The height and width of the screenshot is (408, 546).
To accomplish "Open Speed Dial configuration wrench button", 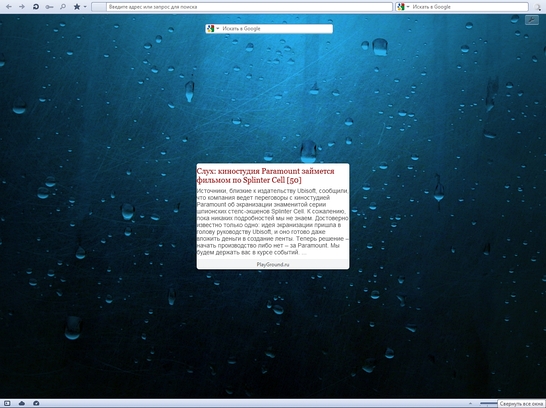I will 532,20.
